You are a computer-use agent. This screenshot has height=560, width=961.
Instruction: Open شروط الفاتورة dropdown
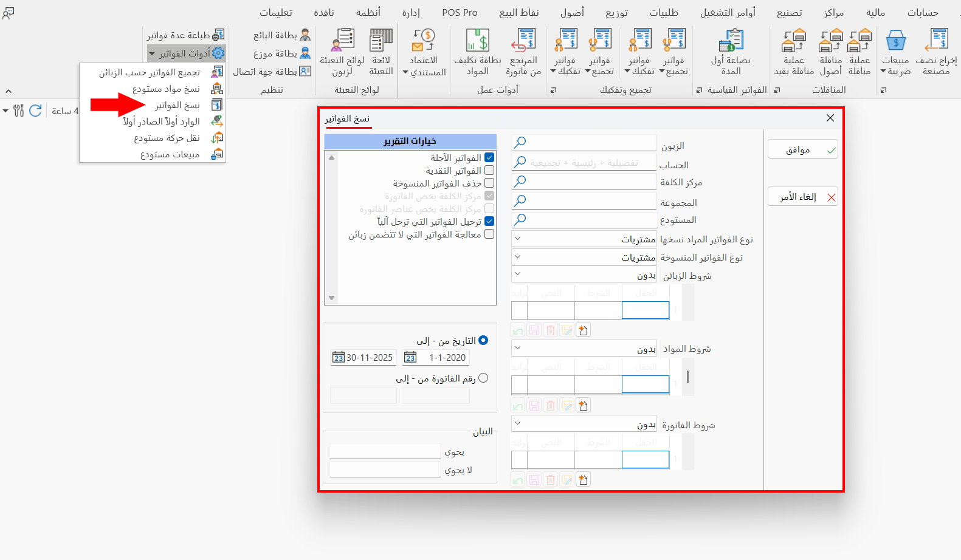coord(584,424)
